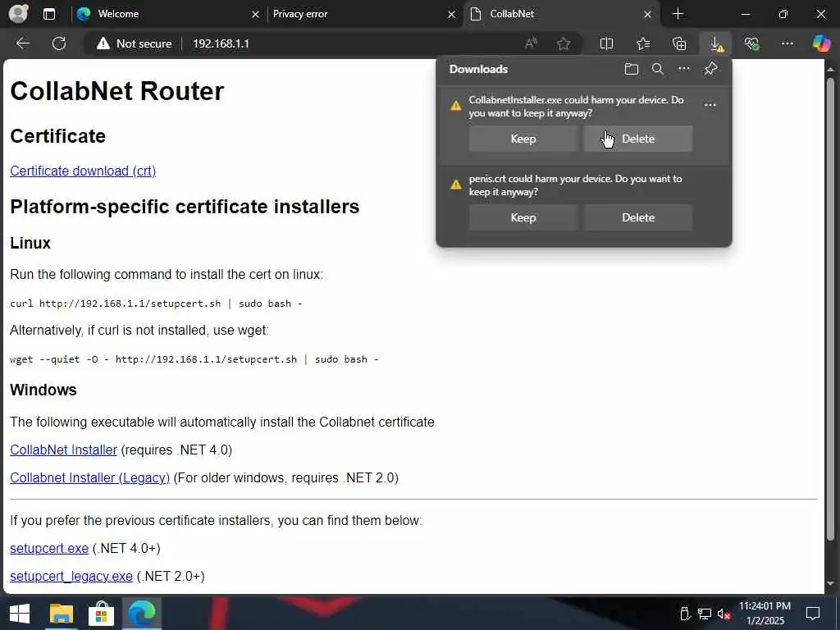Open split screen icon
The image size is (840, 630).
tap(606, 43)
